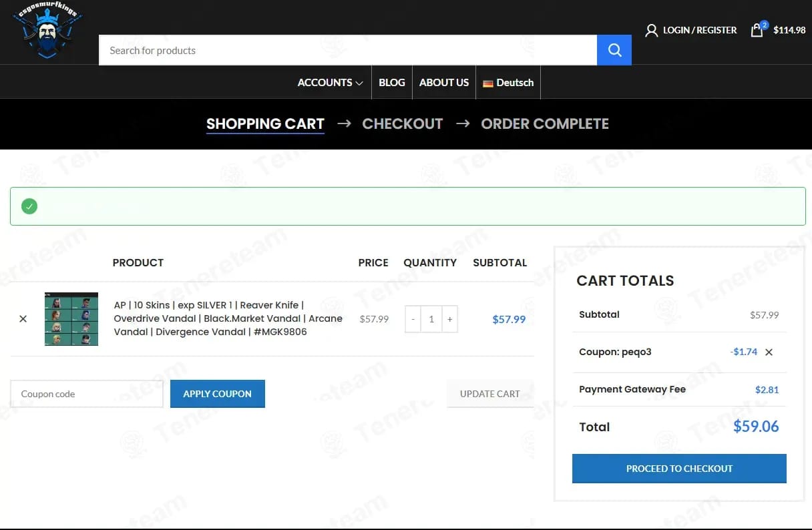Click the csgosmurfkings site logo
The width and height of the screenshot is (812, 530).
47,31
